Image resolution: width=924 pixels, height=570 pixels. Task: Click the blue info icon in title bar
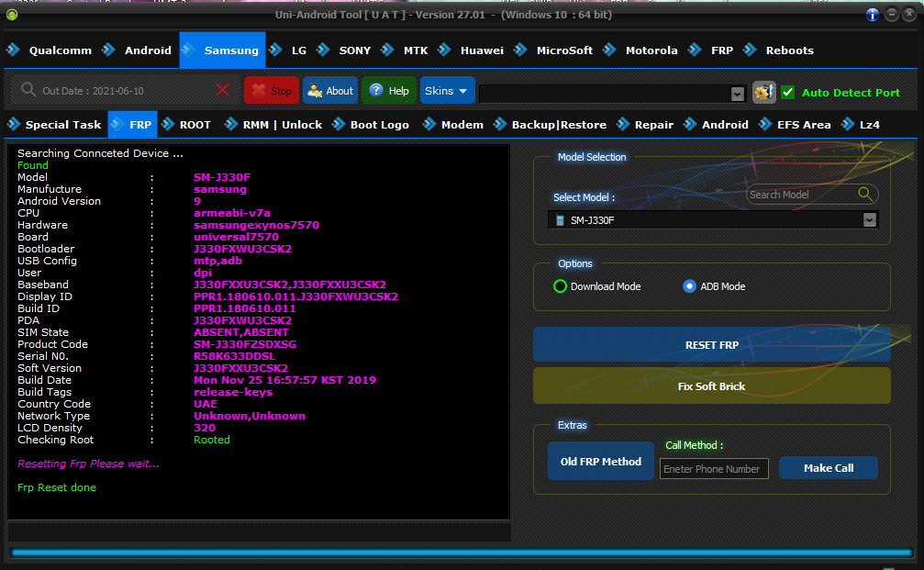[872, 15]
